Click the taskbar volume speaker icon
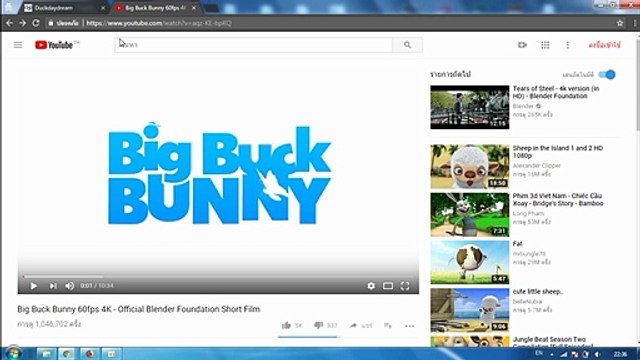 pyautogui.click(x=597, y=354)
